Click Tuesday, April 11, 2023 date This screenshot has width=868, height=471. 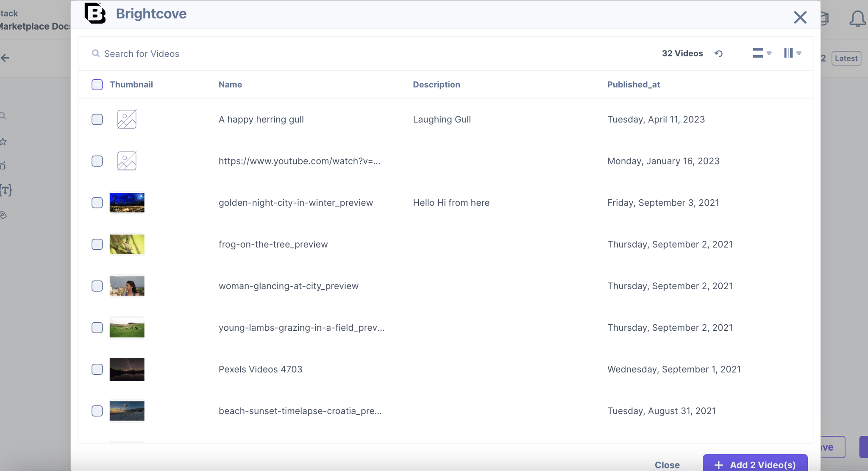[656, 119]
